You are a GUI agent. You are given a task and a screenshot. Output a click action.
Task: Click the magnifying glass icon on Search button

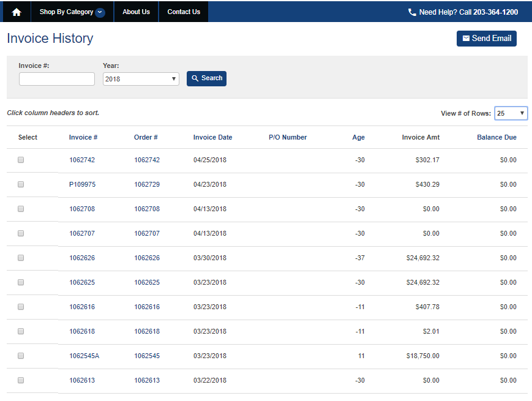[195, 78]
